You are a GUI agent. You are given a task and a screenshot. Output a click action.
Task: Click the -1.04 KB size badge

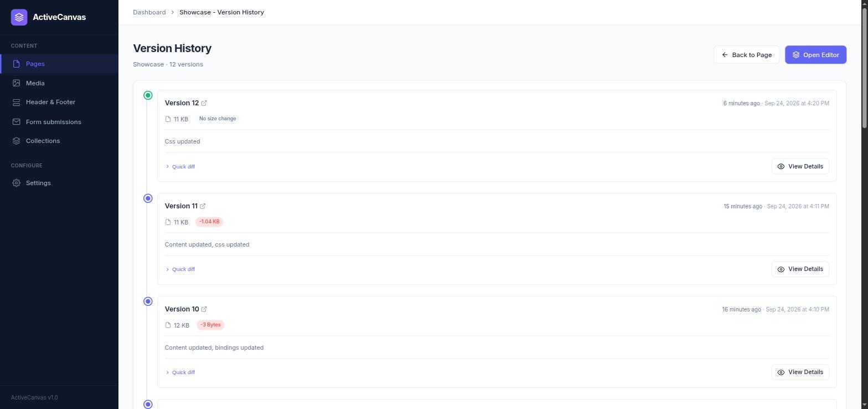(x=209, y=222)
